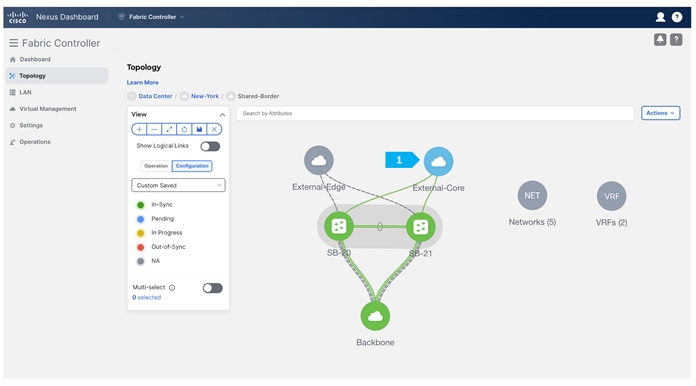Click the X icon in View toolbar
Image resolution: width=696 pixels, height=386 pixels.
(x=214, y=129)
